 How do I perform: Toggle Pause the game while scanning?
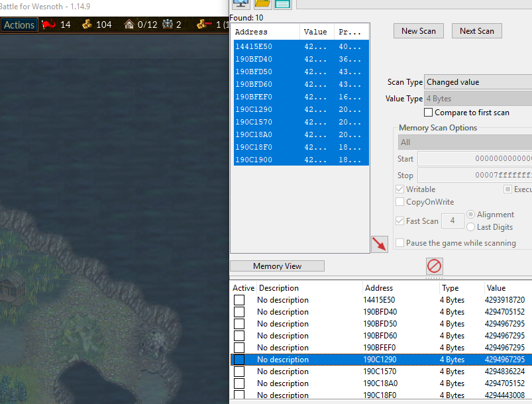(x=399, y=243)
